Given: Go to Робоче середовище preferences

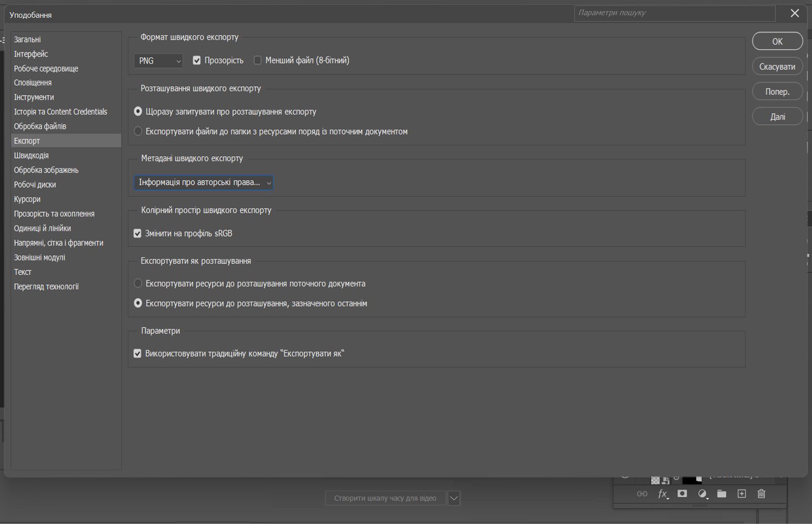Looking at the screenshot, I should (x=66, y=68).
